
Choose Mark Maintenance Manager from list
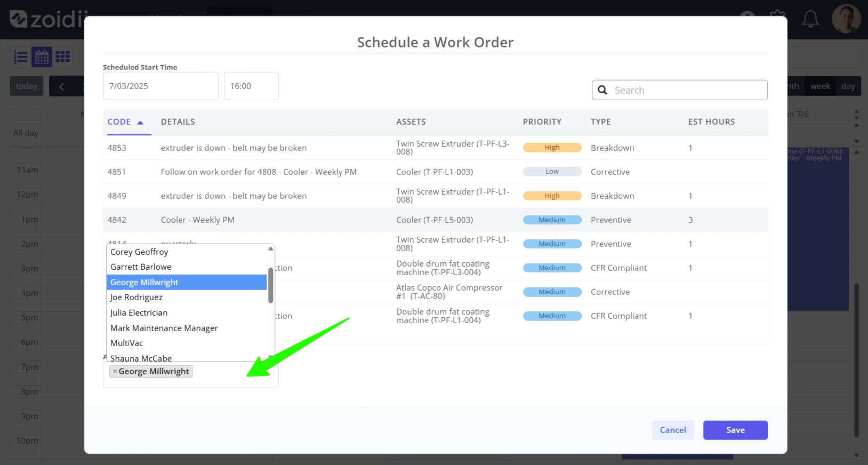187,328
